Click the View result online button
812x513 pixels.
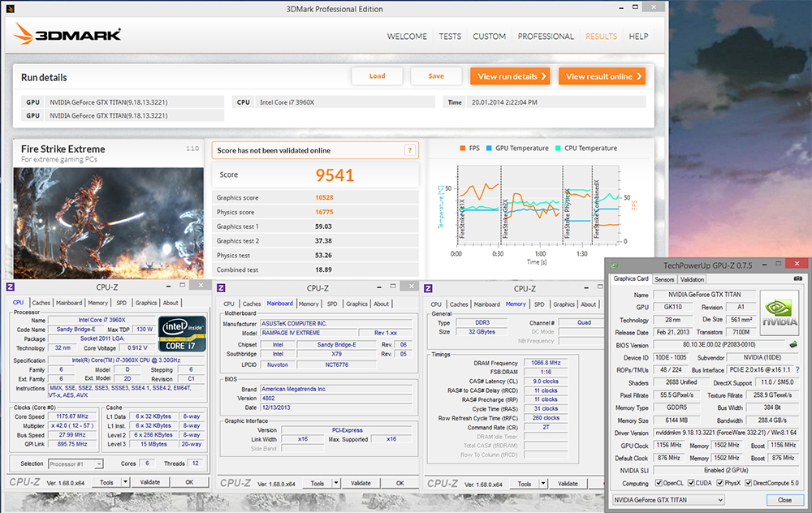[x=603, y=76]
